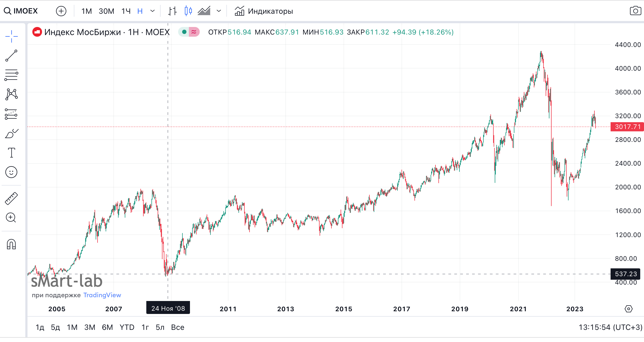Select the ruler measure tool
The width and height of the screenshot is (644, 342).
pos(11,199)
